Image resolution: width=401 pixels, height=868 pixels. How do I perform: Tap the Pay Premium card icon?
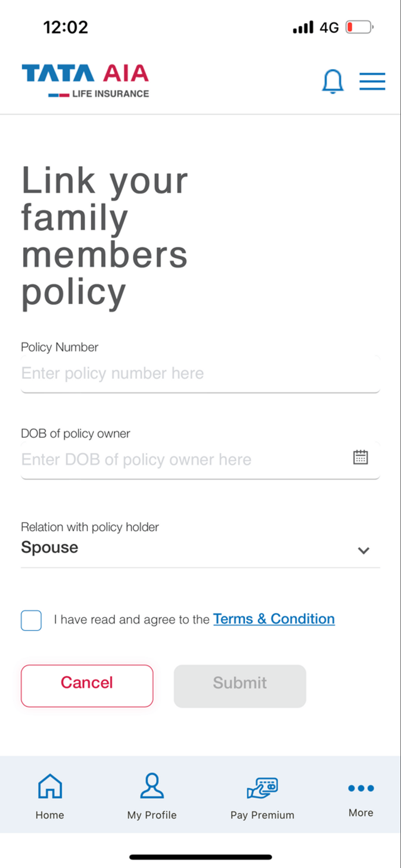[262, 788]
